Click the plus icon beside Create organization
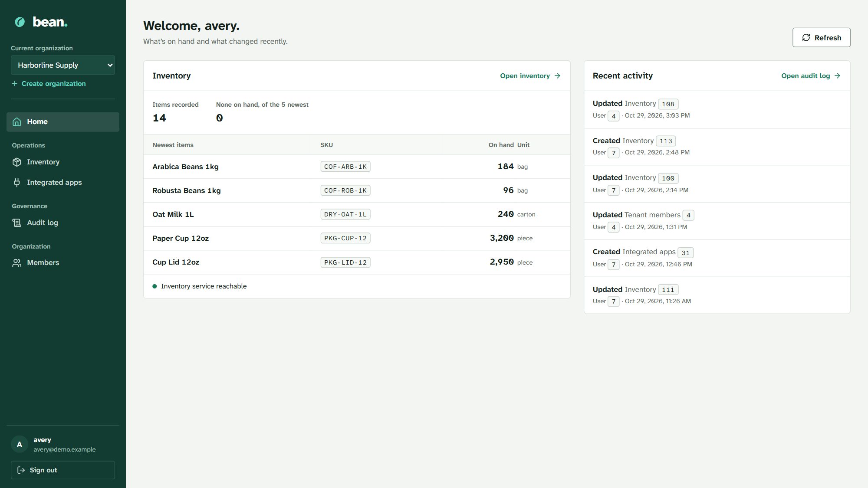The width and height of the screenshot is (868, 488). pos(15,84)
